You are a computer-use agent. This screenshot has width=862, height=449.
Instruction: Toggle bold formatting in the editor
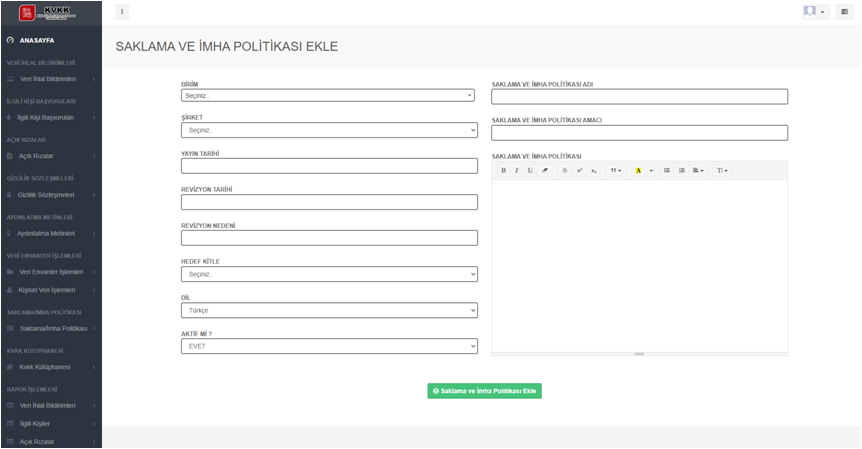[504, 171]
